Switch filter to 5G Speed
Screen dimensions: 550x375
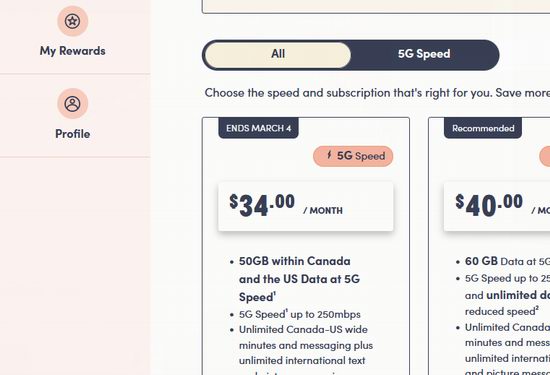424,54
